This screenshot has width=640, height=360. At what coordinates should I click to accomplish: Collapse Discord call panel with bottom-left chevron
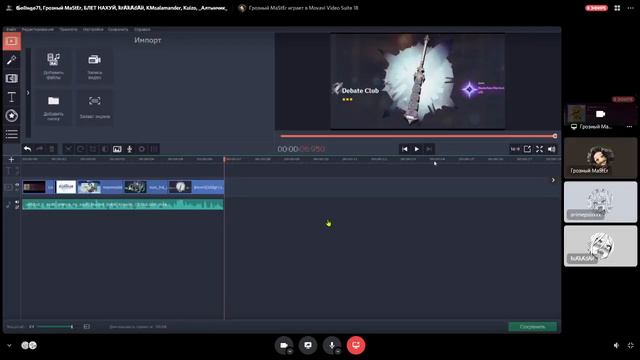click(x=9, y=345)
